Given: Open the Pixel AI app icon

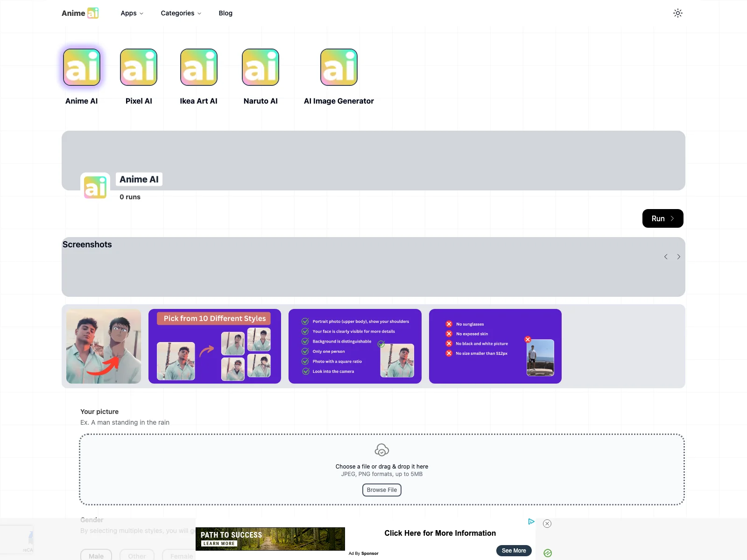Looking at the screenshot, I should (139, 67).
